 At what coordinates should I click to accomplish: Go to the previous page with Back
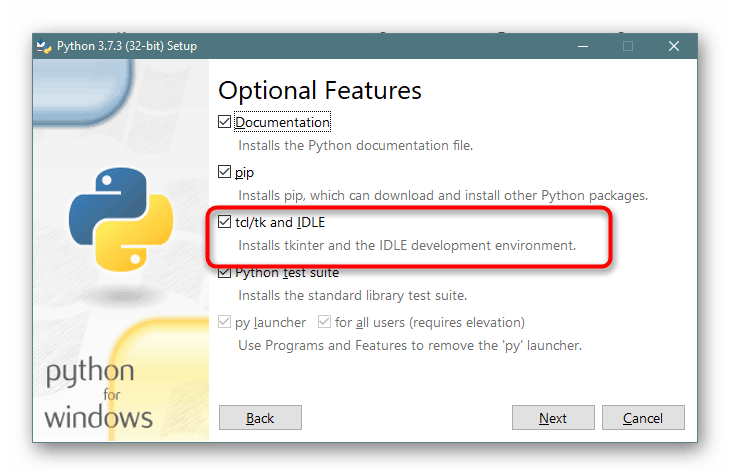point(260,418)
